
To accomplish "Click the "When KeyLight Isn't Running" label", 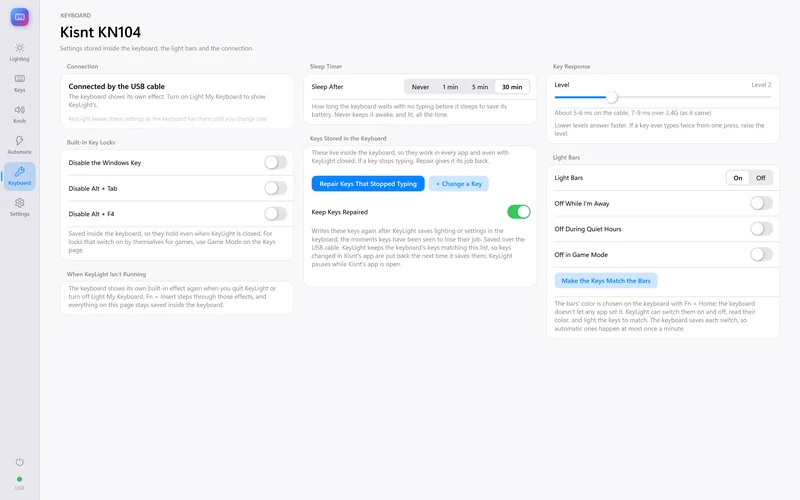I will coord(106,274).
